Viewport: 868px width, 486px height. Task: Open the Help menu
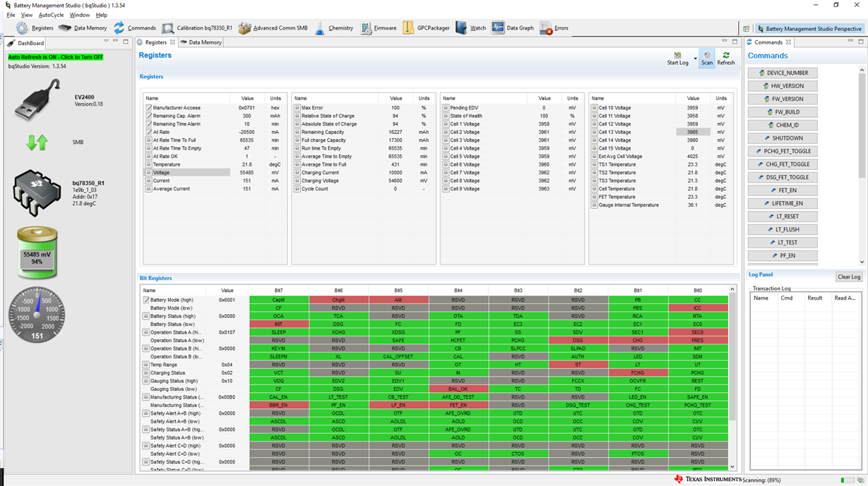tap(102, 15)
